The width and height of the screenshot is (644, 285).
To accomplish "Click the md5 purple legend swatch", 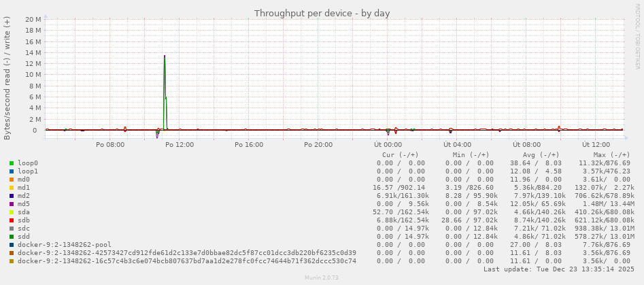I will click(x=12, y=204).
